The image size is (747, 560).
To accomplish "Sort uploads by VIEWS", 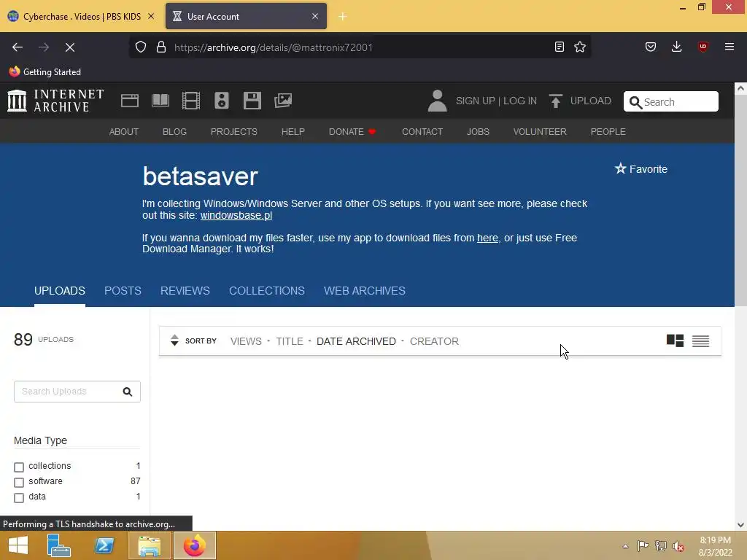I will (246, 341).
